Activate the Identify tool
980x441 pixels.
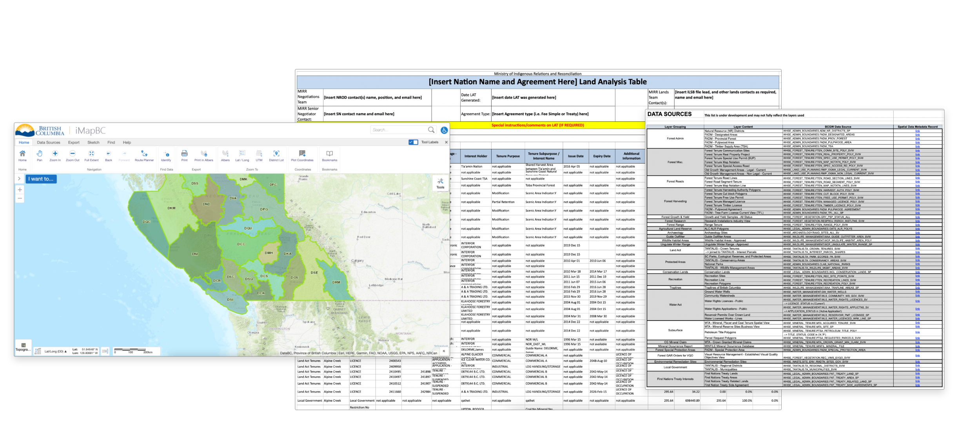(x=166, y=156)
